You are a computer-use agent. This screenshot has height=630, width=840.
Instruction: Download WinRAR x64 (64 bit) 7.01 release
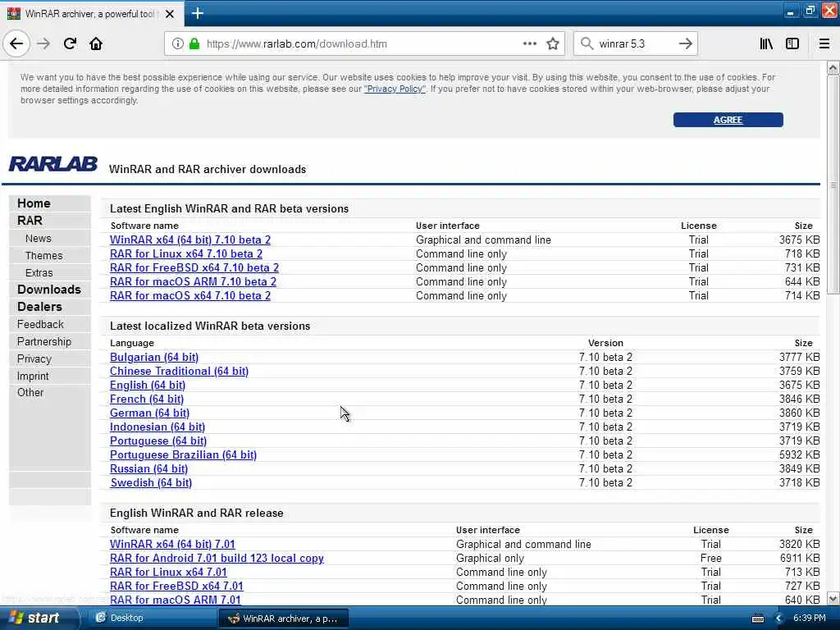pos(172,545)
